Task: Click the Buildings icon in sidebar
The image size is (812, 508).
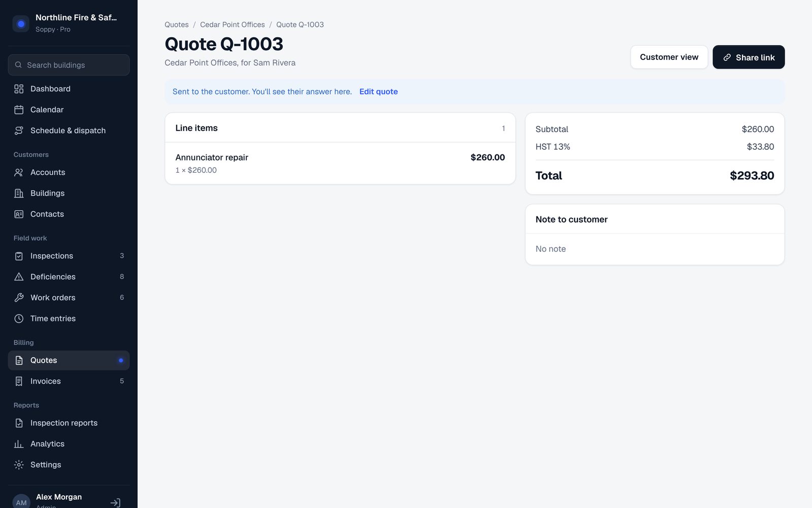Action: pyautogui.click(x=19, y=193)
